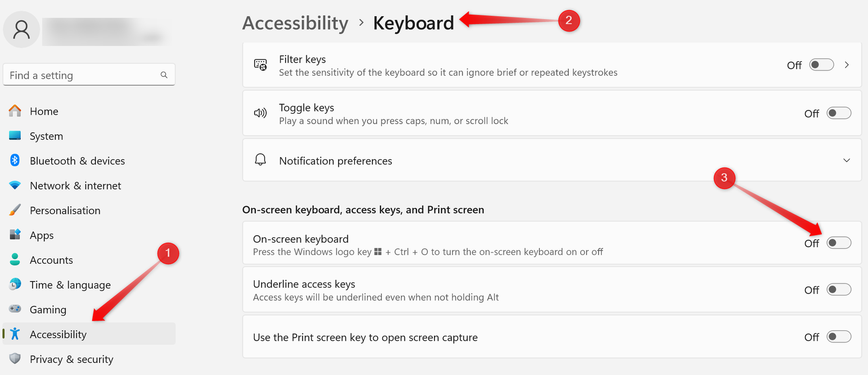This screenshot has height=375, width=868.
Task: Toggle Use Print screen key to open screen capture
Action: pos(839,337)
